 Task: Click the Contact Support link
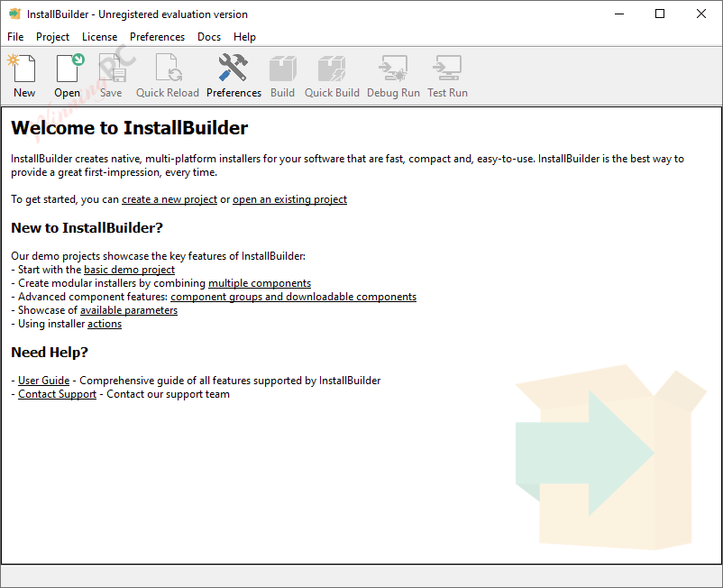(x=57, y=394)
